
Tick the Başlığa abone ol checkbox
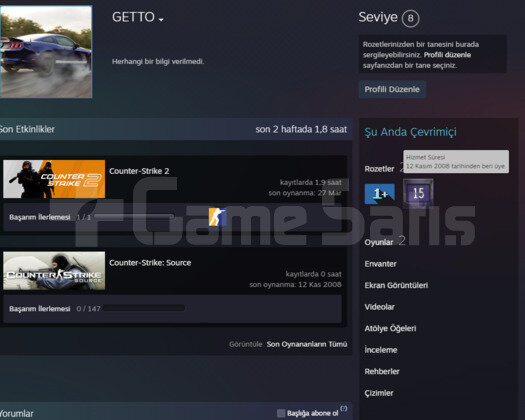point(281,413)
